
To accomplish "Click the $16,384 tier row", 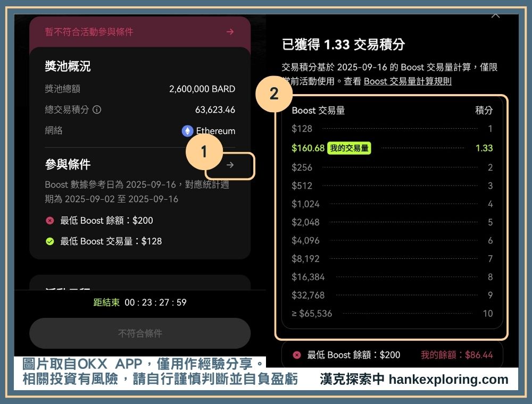I will tap(392, 277).
